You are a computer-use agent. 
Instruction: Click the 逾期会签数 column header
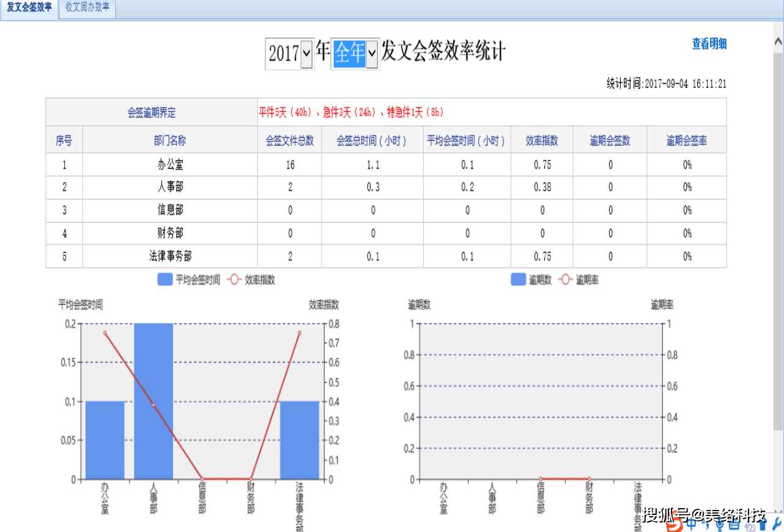(x=610, y=141)
